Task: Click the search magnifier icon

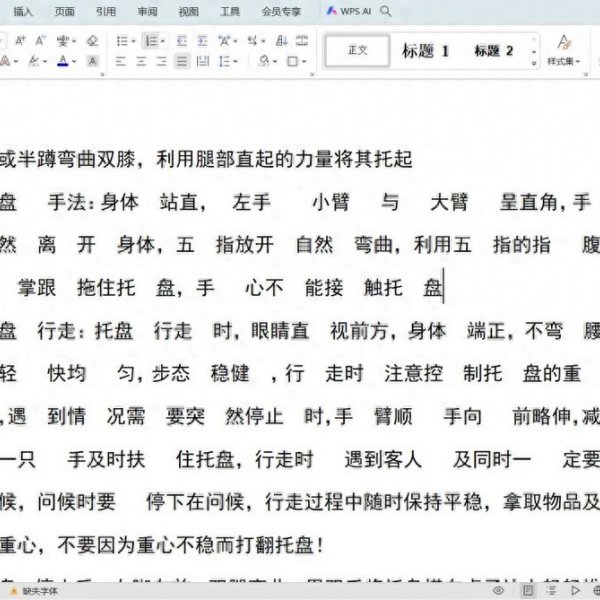Action: (386, 12)
